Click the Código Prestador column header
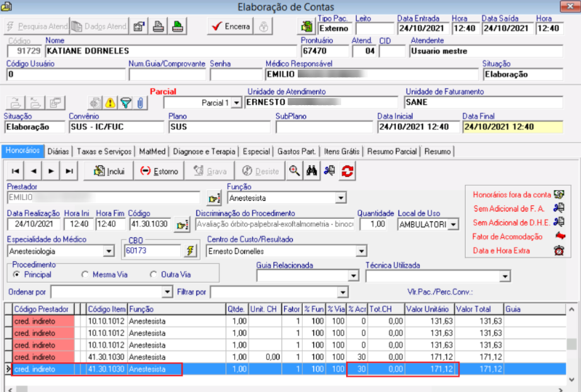 (x=43, y=309)
